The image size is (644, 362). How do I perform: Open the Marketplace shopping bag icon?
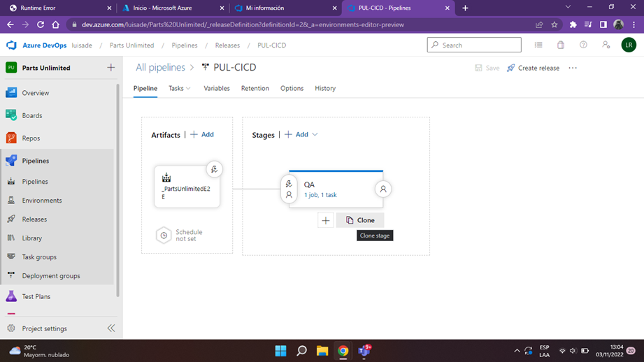tap(561, 45)
